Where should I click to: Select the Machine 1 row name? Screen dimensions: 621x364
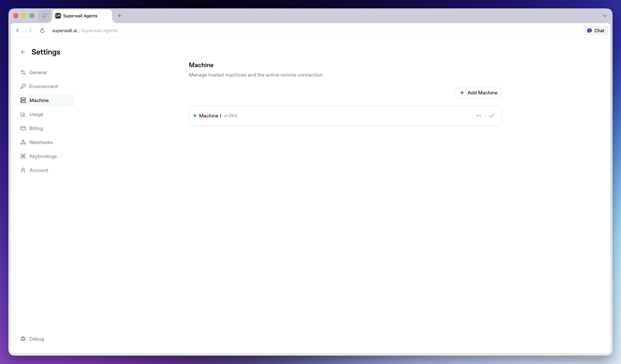point(210,116)
